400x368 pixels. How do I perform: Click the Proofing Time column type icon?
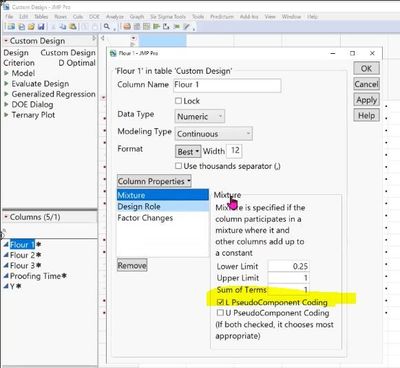[6, 276]
